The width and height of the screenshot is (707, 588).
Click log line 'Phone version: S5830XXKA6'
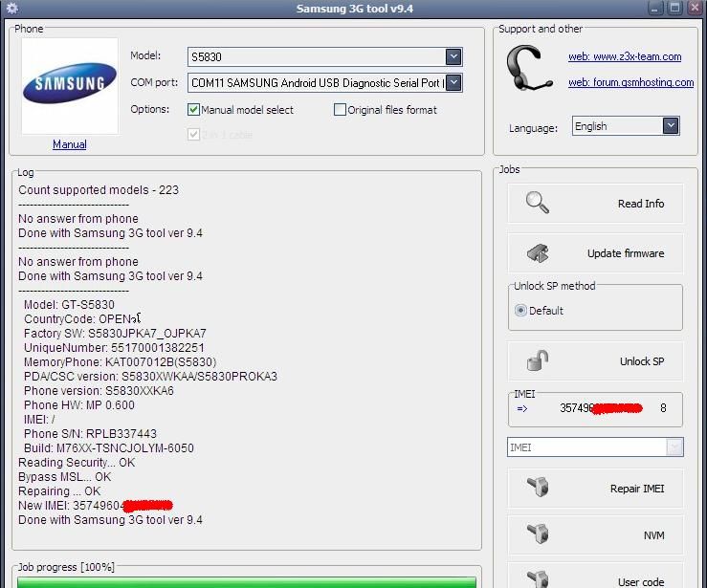pyautogui.click(x=99, y=391)
